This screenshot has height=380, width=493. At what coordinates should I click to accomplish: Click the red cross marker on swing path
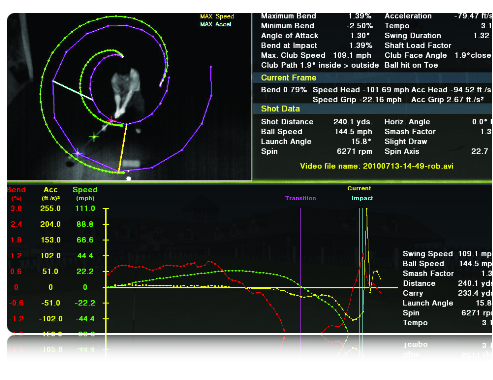111,119
